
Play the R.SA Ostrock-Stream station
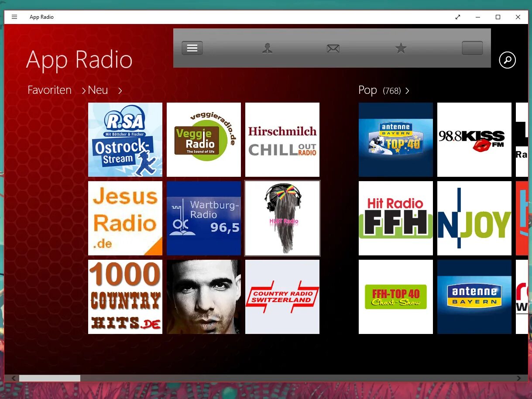[125, 140]
